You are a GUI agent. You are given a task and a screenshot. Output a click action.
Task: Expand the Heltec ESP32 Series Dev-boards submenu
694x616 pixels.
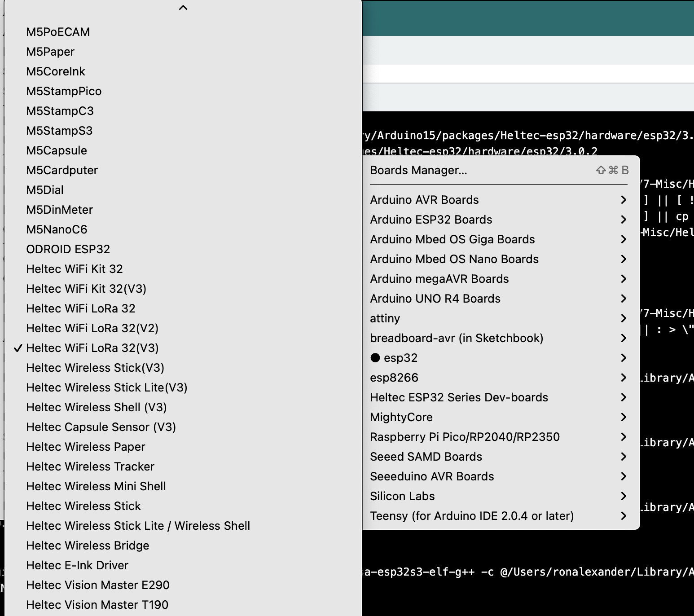[459, 397]
